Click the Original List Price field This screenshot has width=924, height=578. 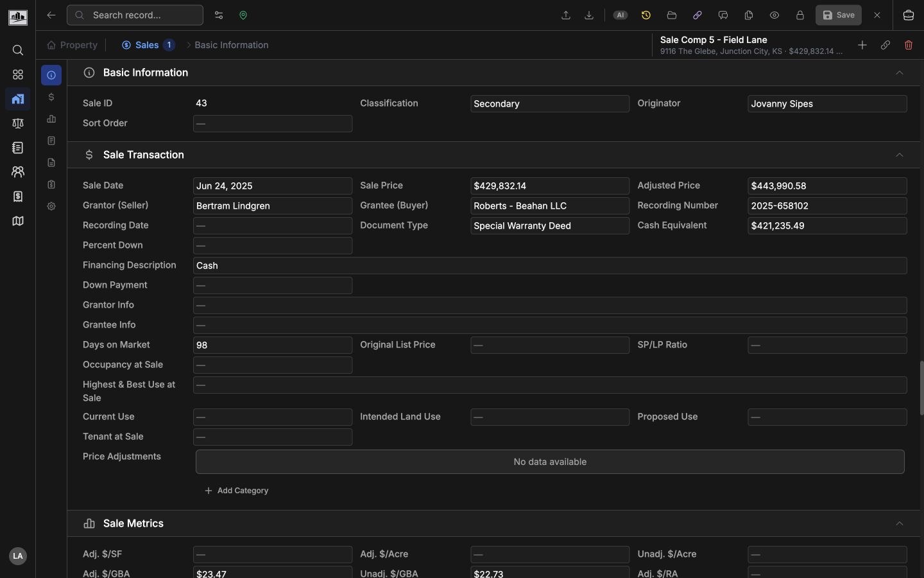[550, 346]
